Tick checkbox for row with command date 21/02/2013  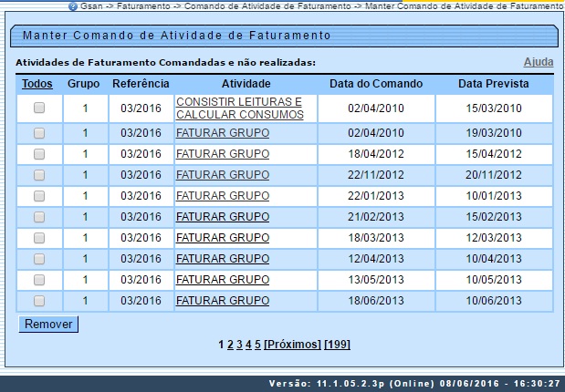(39, 217)
